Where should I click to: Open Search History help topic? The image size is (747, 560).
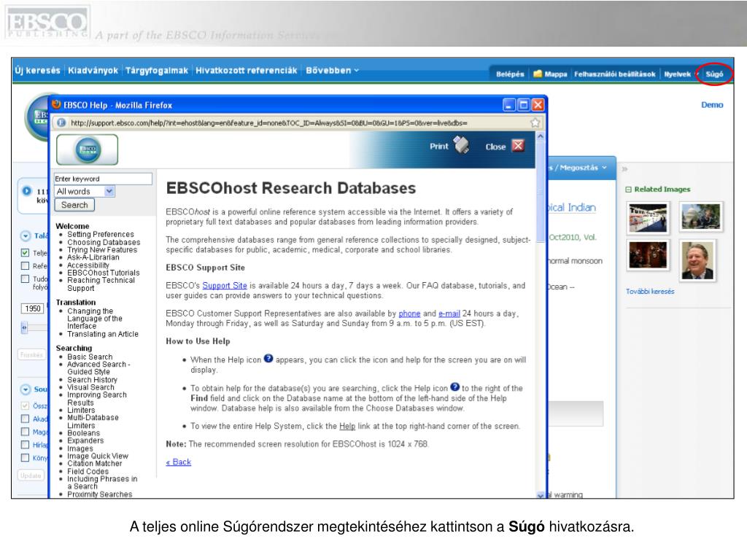click(x=92, y=379)
